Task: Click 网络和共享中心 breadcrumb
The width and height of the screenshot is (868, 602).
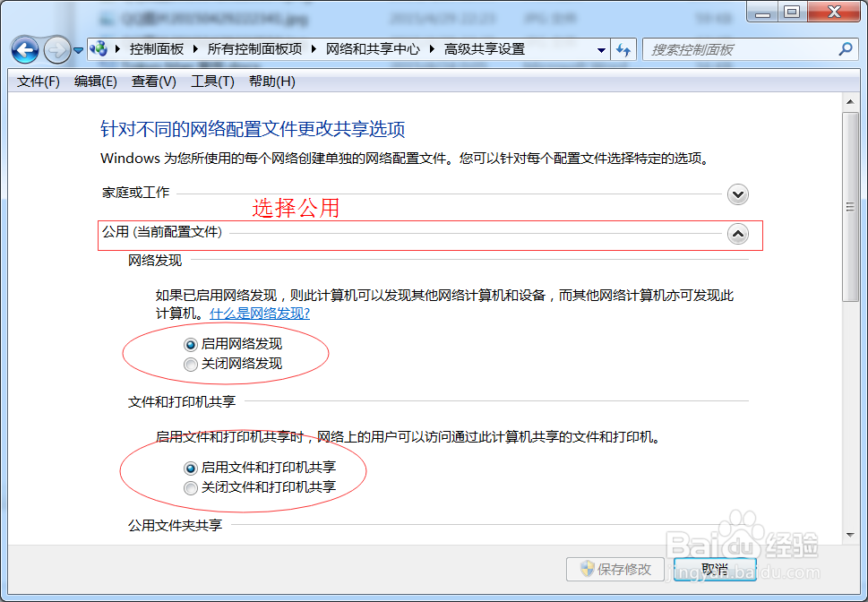Action: click(x=373, y=49)
